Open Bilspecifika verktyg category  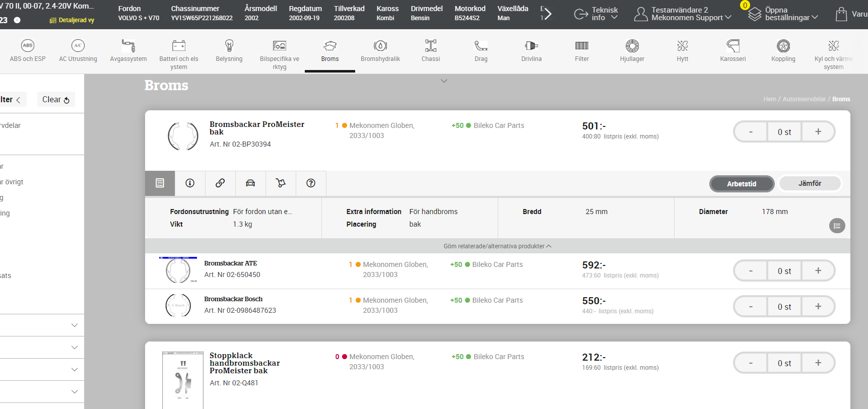tap(280, 54)
